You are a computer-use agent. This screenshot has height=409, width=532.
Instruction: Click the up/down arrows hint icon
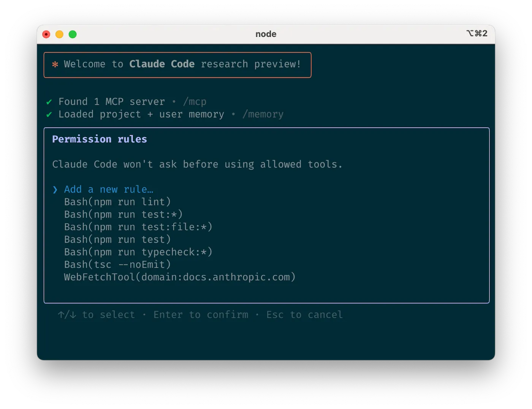(x=67, y=315)
